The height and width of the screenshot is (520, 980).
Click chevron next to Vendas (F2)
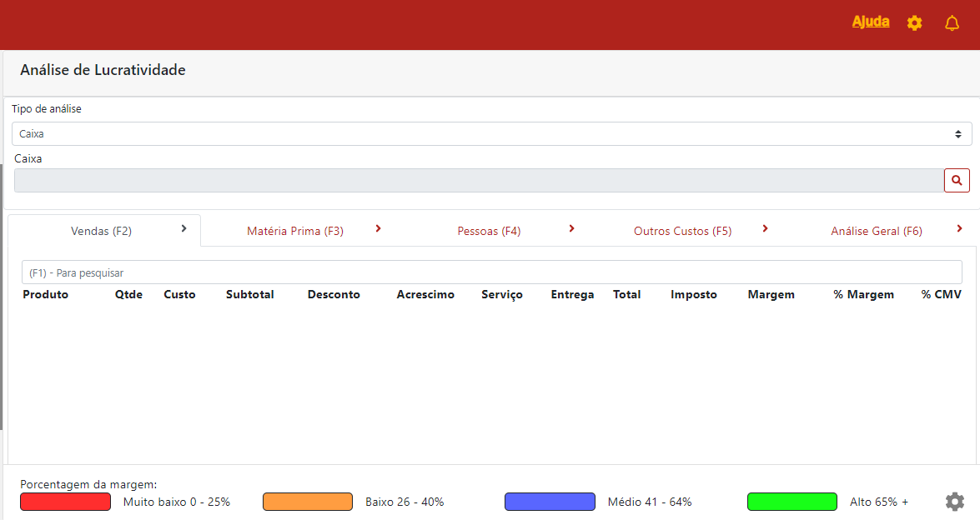(183, 229)
